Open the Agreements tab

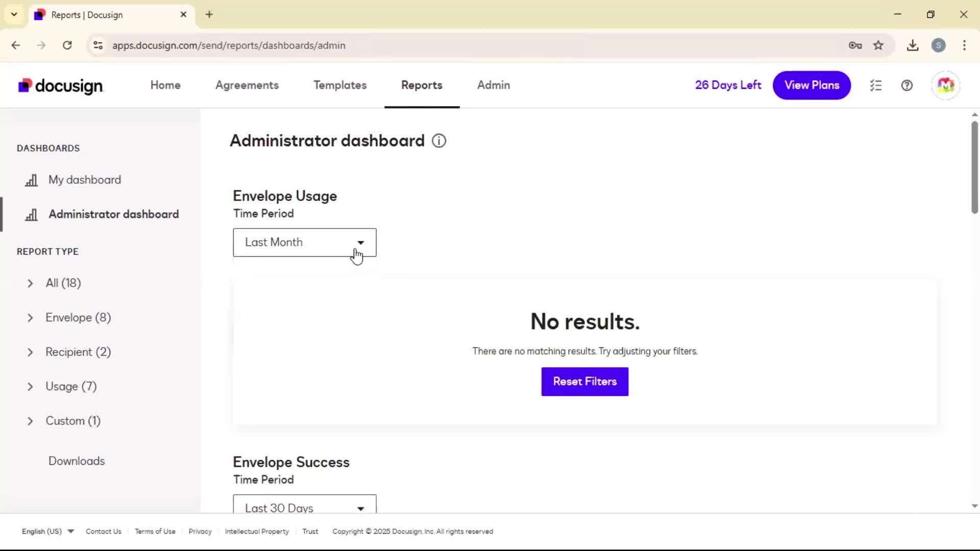247,85
